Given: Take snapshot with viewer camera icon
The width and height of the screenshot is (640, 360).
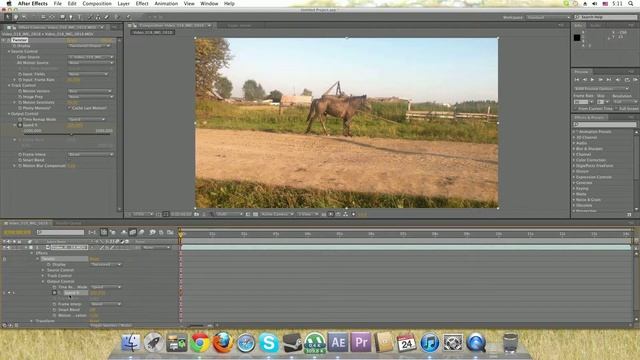Looking at the screenshot, I should tap(196, 214).
